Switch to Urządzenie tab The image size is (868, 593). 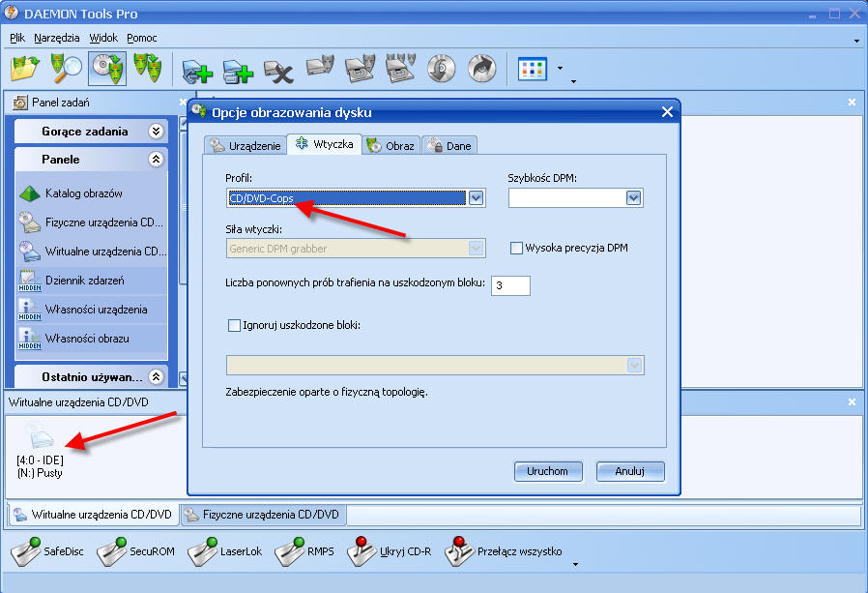pos(246,146)
